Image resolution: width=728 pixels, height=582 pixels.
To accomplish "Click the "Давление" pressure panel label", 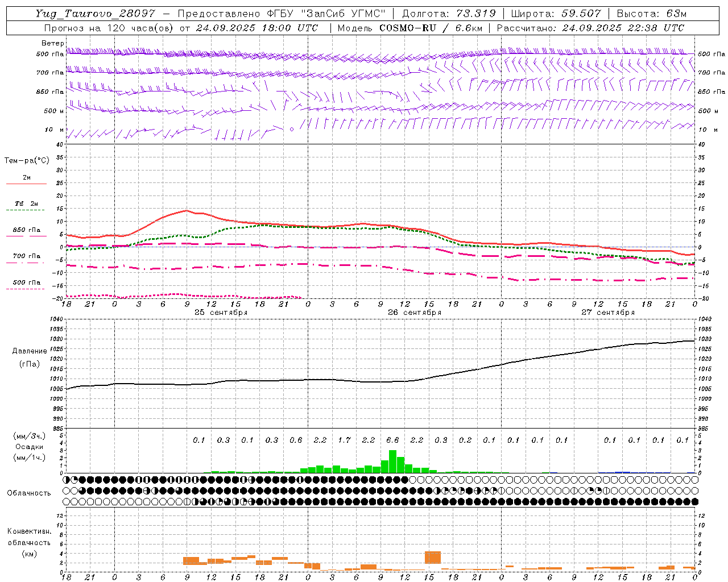I will point(30,351).
